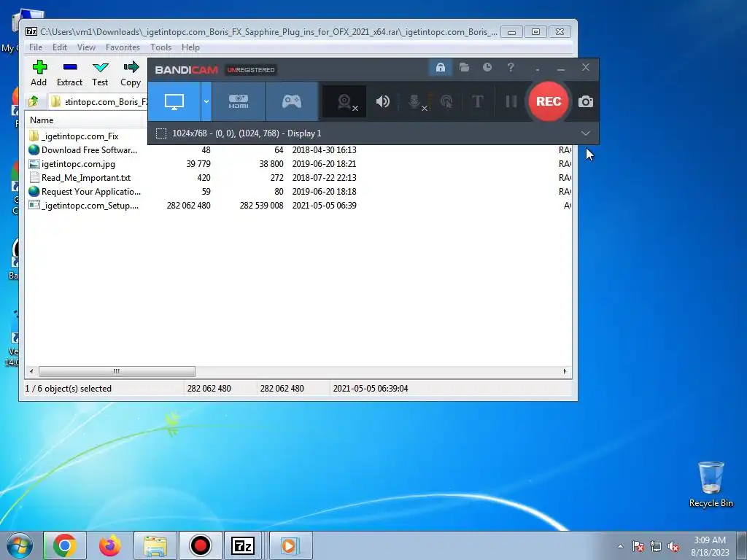Click the Action Center flag icon
This screenshot has height=560, width=747.
coord(638,547)
